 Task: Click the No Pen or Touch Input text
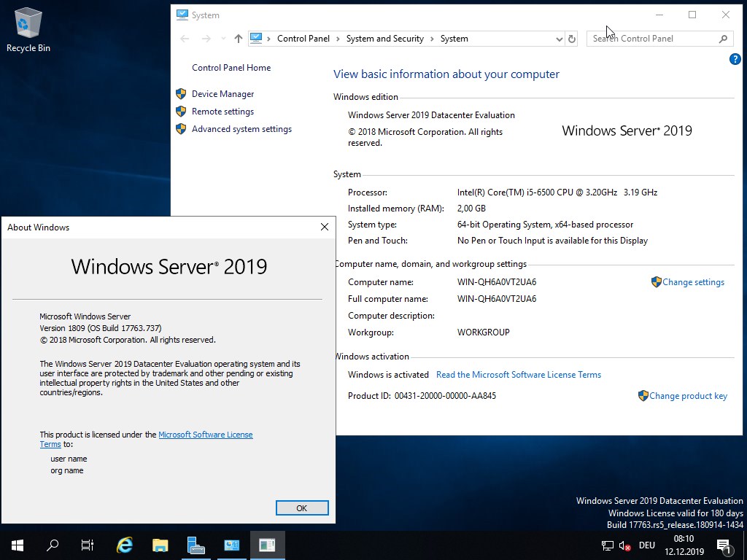[x=552, y=241]
